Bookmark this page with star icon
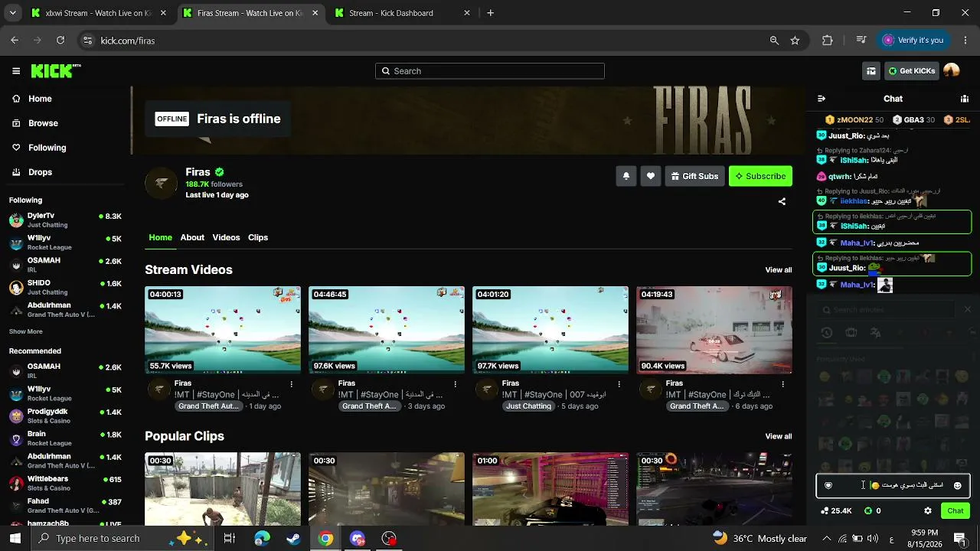 [x=795, y=41]
